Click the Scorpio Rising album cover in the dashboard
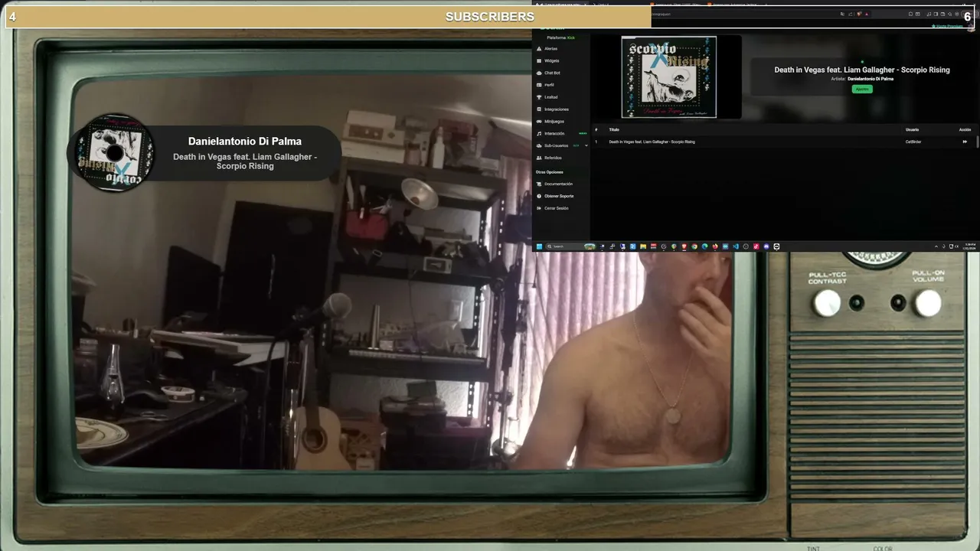This screenshot has width=980, height=551. (x=669, y=77)
